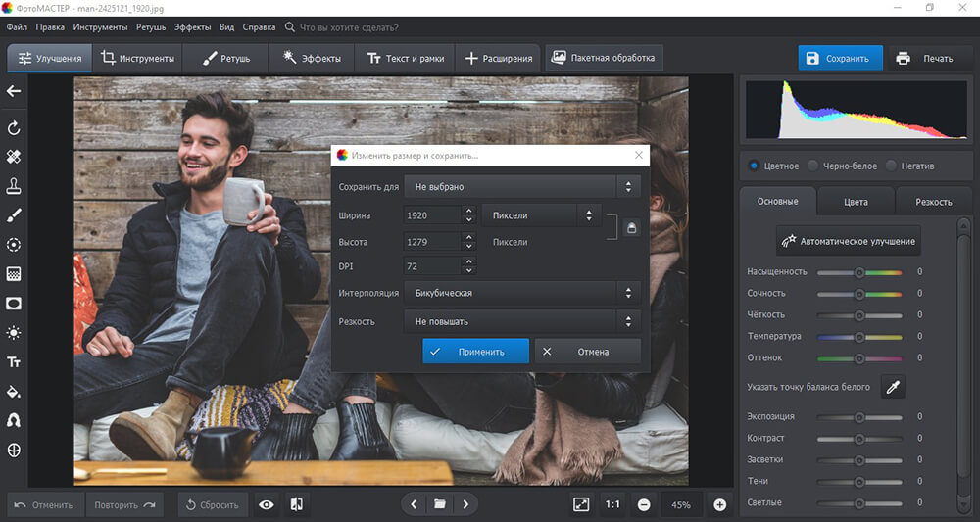Open the Эффекты menu in menu bar
This screenshot has width=980, height=522.
192,27
